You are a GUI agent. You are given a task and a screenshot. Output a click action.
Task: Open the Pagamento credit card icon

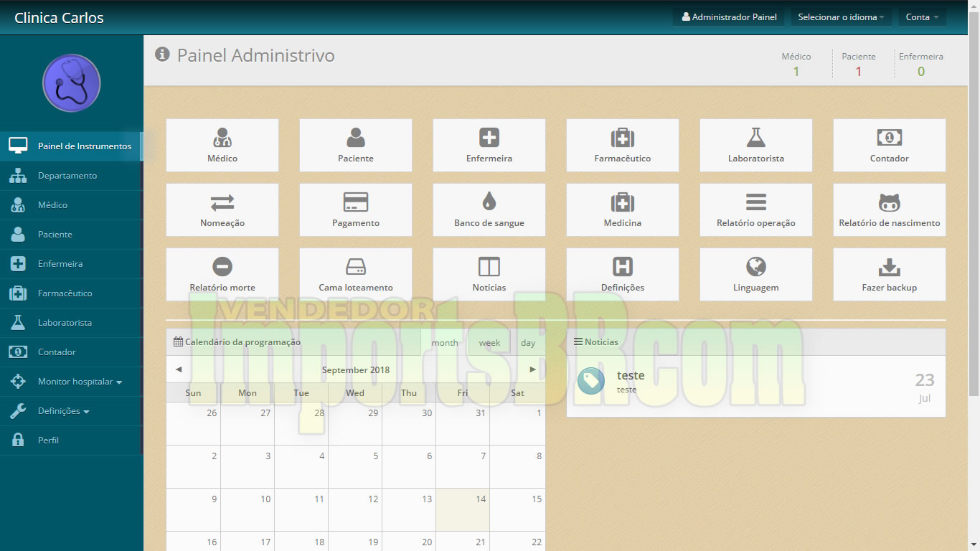356,202
